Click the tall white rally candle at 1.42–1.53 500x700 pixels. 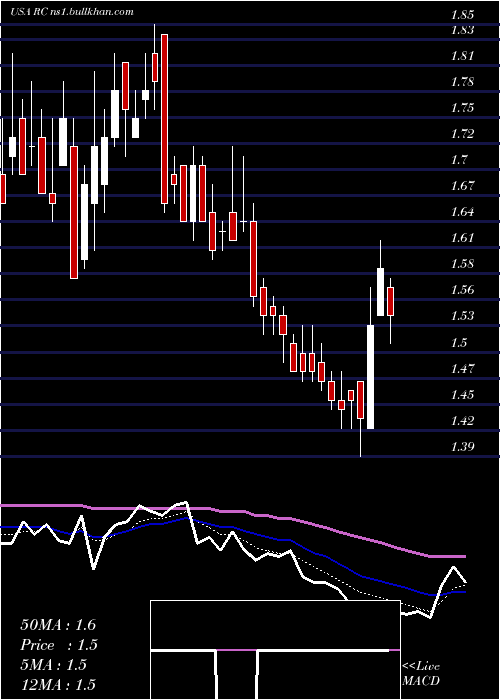click(371, 377)
